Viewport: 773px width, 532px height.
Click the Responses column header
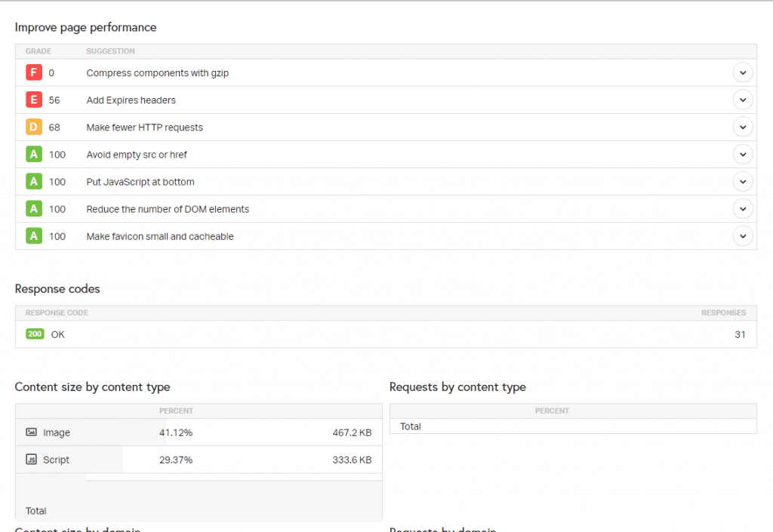(723, 312)
